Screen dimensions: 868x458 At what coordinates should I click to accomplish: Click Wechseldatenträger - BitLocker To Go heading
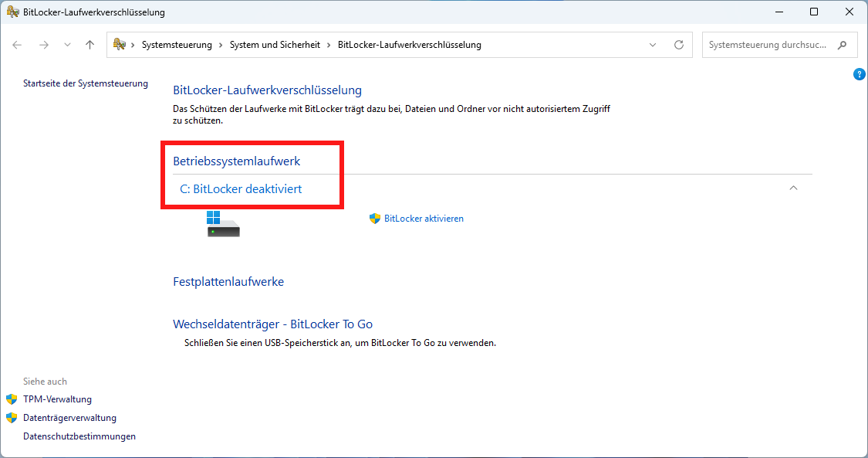click(x=272, y=324)
